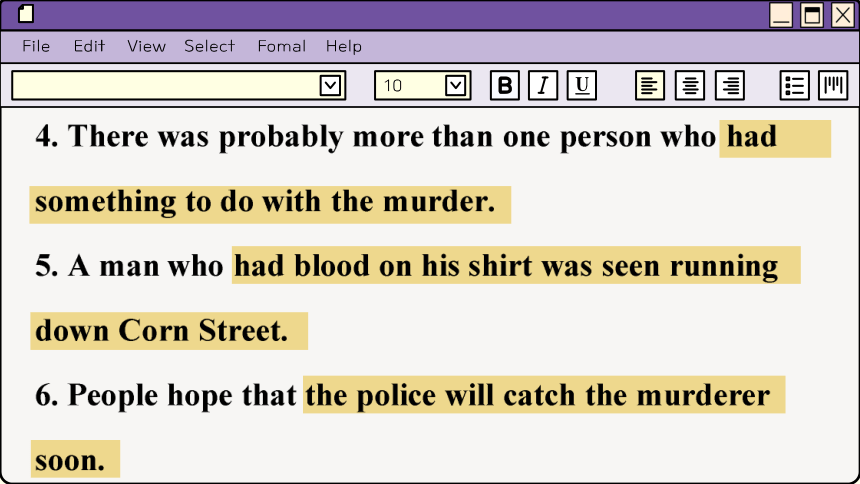
Task: Click the highlighted word 'soon.'
Action: pos(70,460)
